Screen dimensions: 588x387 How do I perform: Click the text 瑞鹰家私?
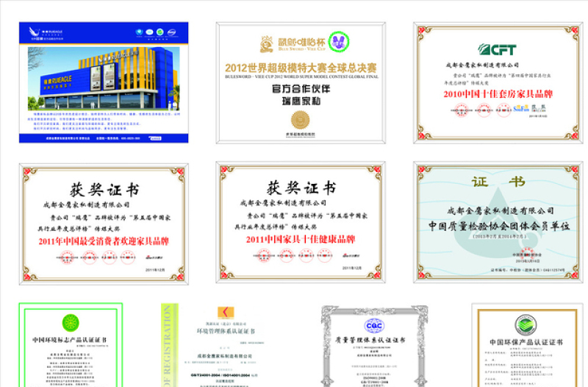pyautogui.click(x=301, y=101)
